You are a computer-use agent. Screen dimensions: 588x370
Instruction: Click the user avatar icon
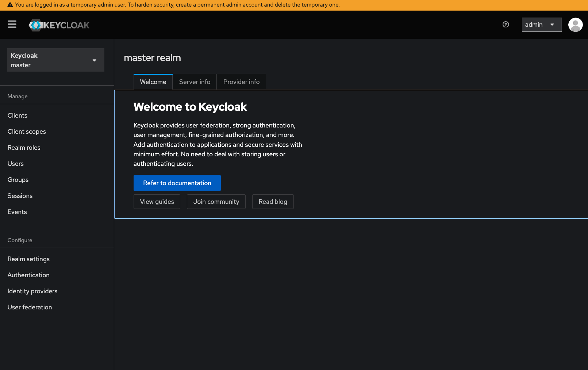(x=575, y=25)
